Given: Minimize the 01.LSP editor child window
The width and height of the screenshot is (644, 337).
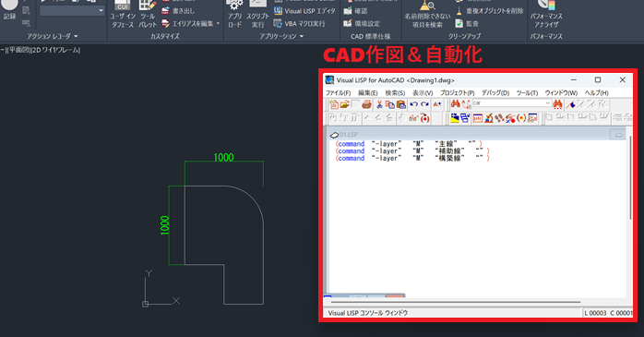Looking at the screenshot, I should (618, 135).
